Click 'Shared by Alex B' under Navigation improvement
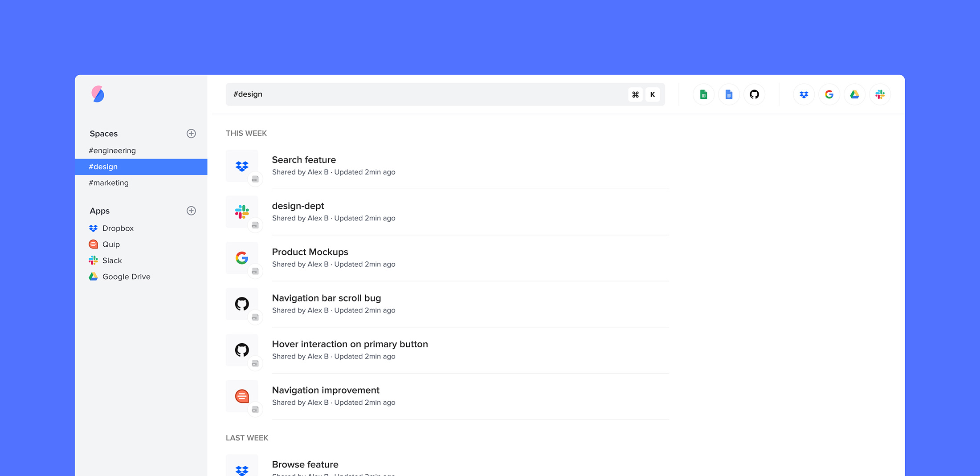This screenshot has width=980, height=476. [x=300, y=403]
